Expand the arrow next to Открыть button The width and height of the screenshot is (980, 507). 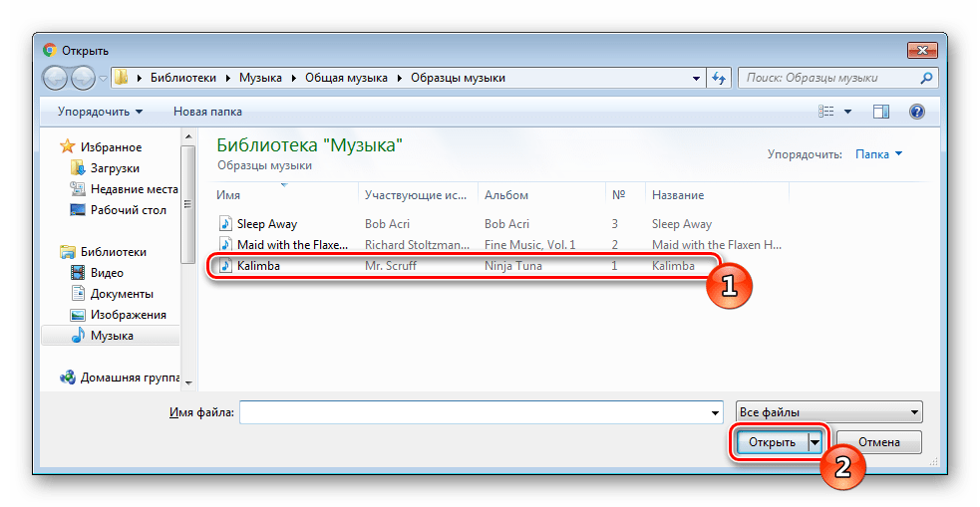click(816, 441)
